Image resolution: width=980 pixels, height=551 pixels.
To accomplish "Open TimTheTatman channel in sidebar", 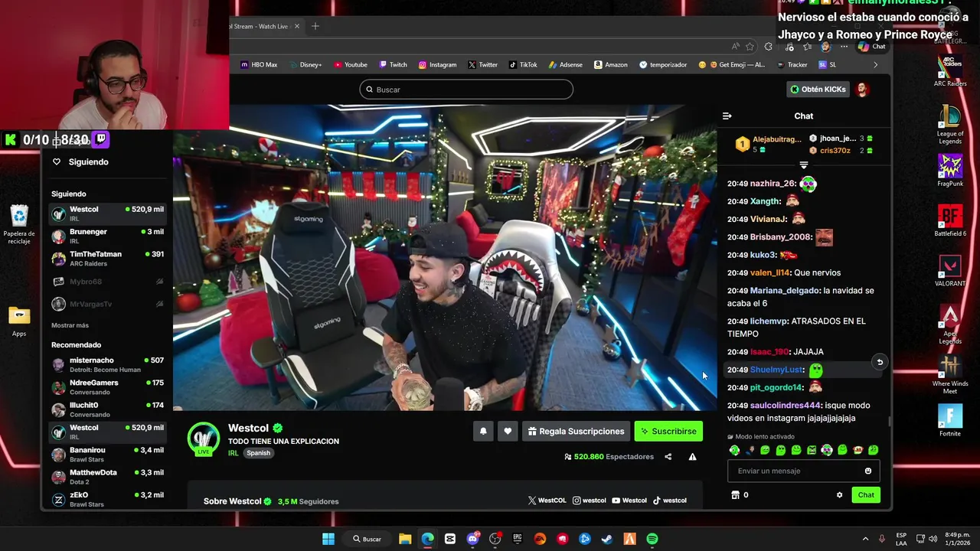I will pyautogui.click(x=107, y=259).
